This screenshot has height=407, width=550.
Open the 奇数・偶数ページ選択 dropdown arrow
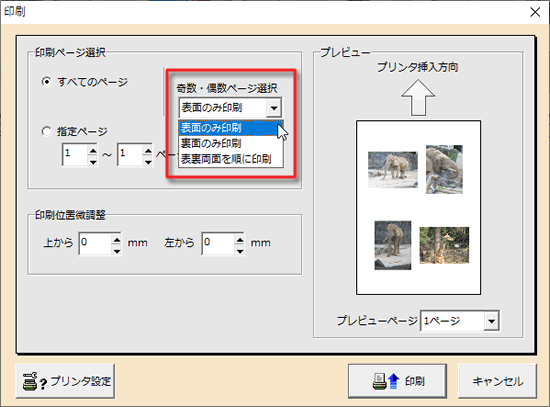pyautogui.click(x=274, y=107)
